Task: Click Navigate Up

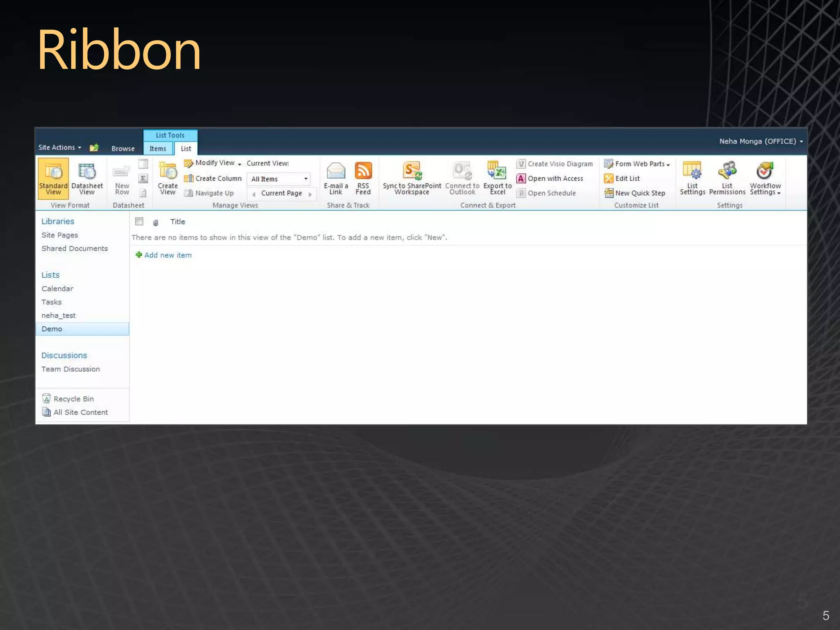Action: click(x=209, y=193)
